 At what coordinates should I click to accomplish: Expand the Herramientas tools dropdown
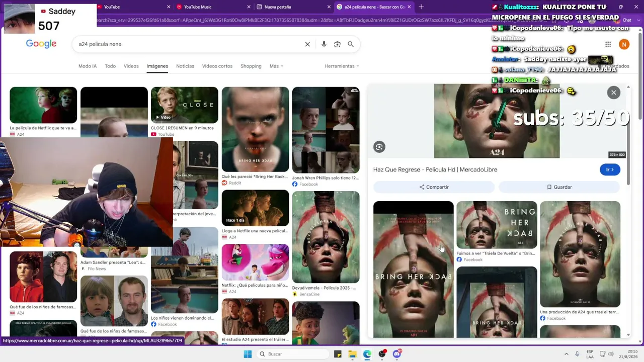[342, 66]
